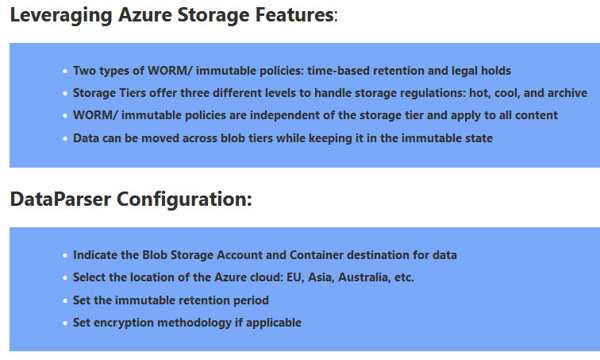
Task: Click the DataParser Configuration heading
Action: click(131, 200)
